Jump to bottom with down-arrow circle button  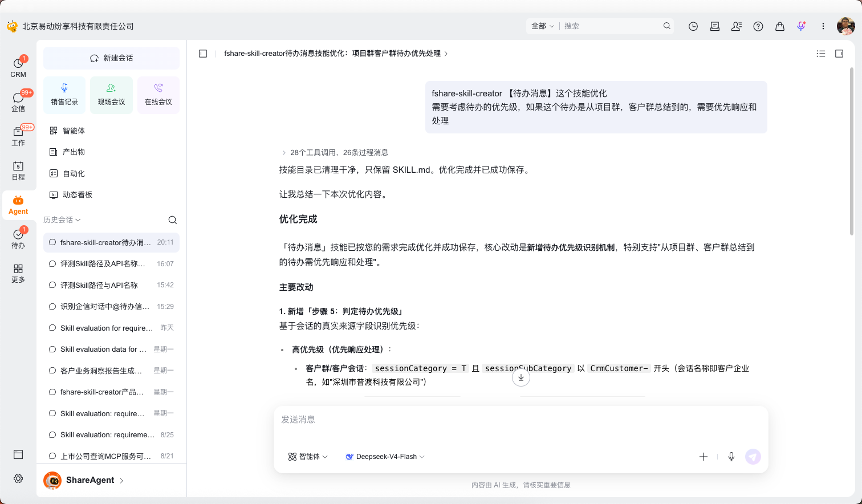[521, 377]
